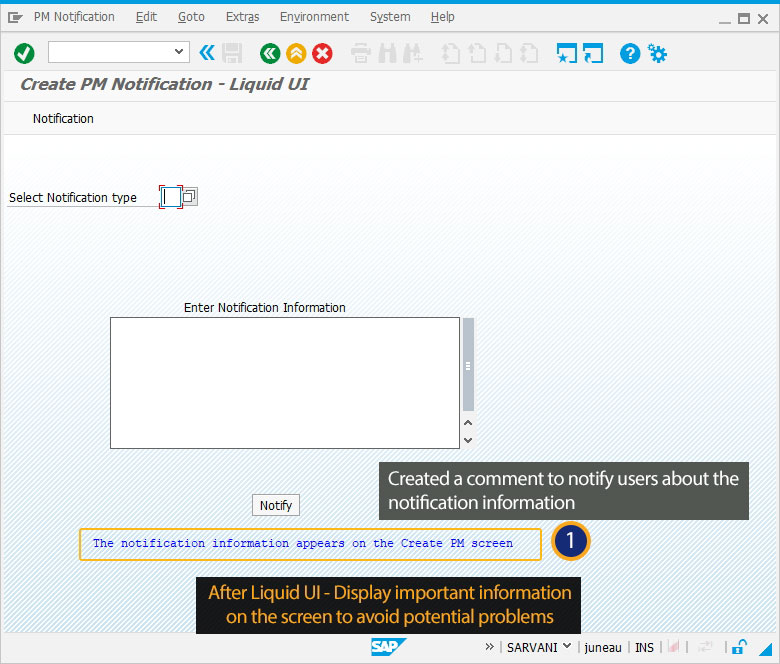
Task: Open the Help menu
Action: [x=443, y=17]
